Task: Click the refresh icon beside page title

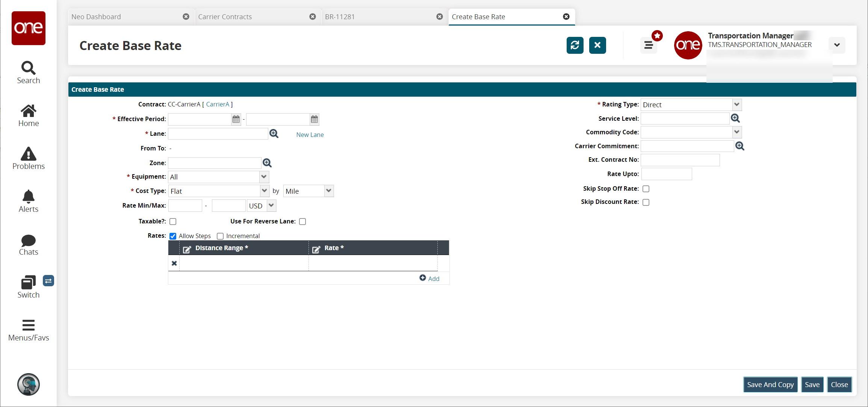Action: [575, 46]
